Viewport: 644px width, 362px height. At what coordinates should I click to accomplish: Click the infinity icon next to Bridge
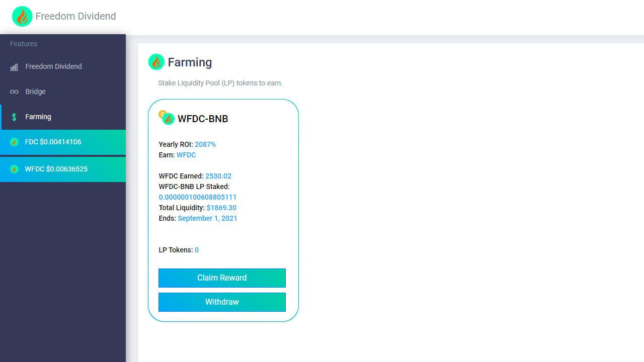(x=14, y=92)
